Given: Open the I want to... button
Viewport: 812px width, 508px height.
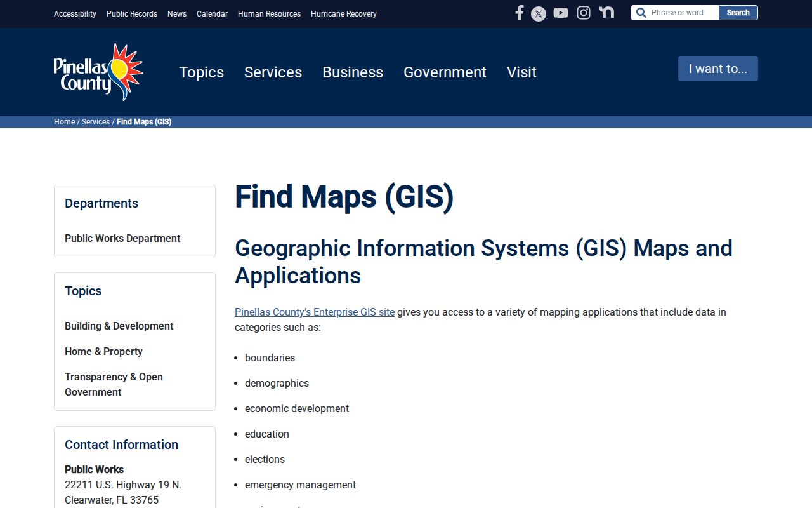Looking at the screenshot, I should coord(718,69).
